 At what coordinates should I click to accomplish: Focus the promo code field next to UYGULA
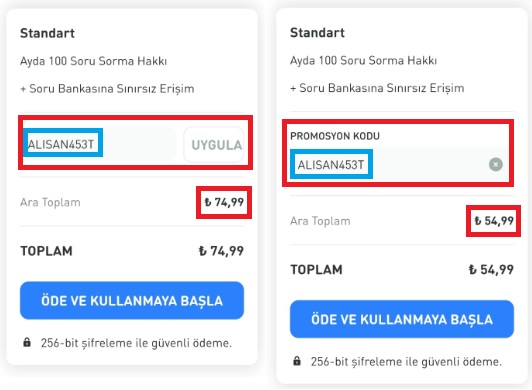(99, 144)
